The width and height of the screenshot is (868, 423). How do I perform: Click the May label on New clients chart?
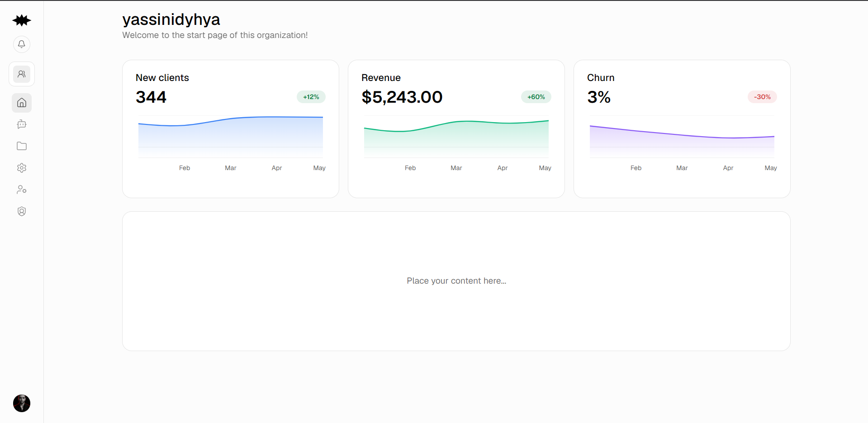tap(319, 168)
